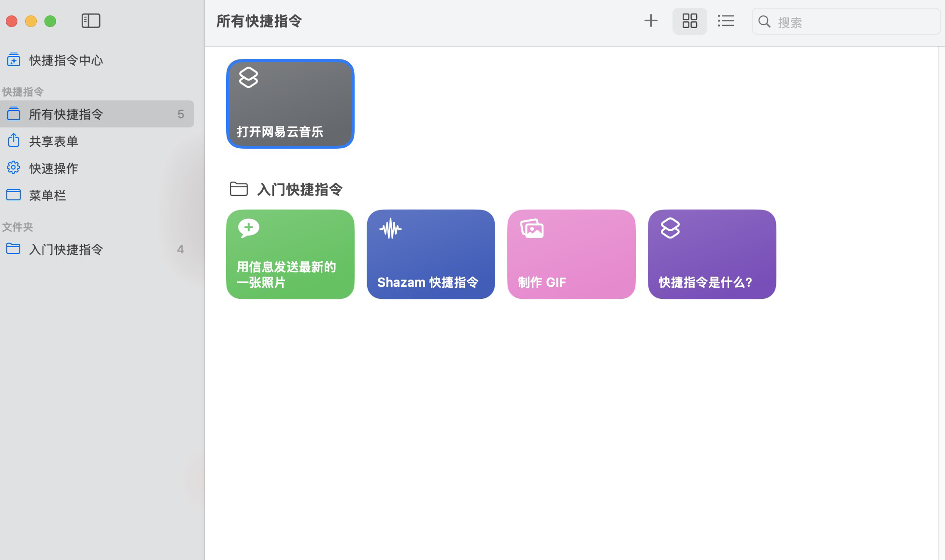The height and width of the screenshot is (560, 945).
Task: Switch to list view
Action: coord(726,21)
